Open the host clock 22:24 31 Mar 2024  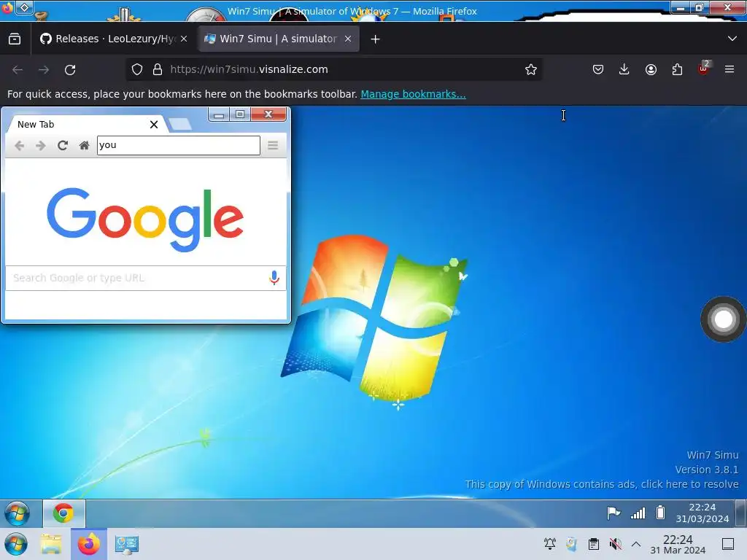point(678,544)
